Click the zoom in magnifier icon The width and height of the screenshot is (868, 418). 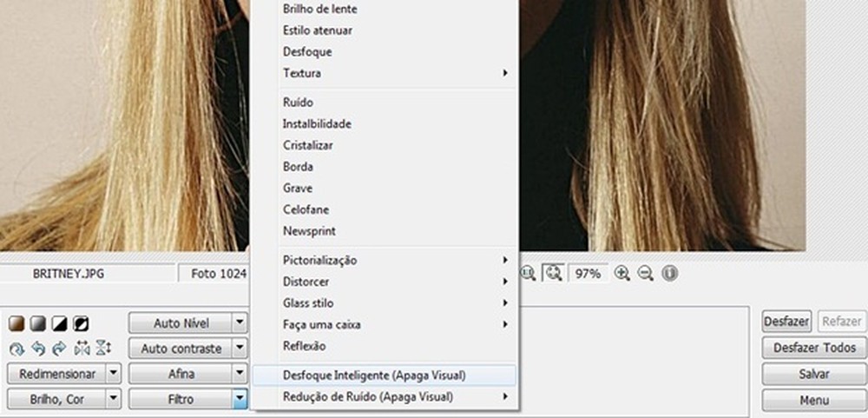pos(622,273)
